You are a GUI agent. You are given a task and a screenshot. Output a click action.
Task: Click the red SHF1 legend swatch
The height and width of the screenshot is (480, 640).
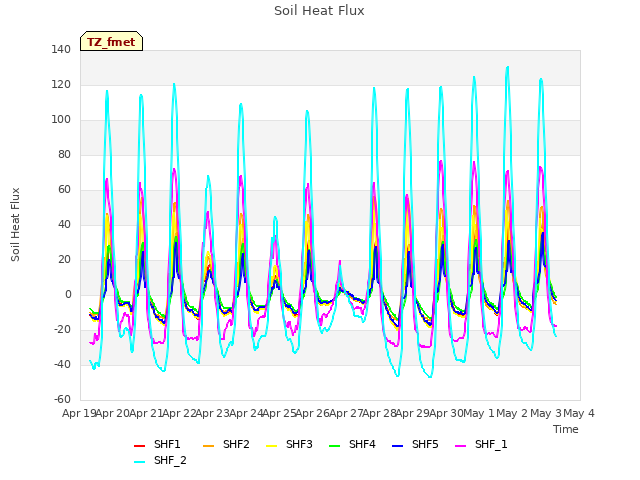click(140, 445)
